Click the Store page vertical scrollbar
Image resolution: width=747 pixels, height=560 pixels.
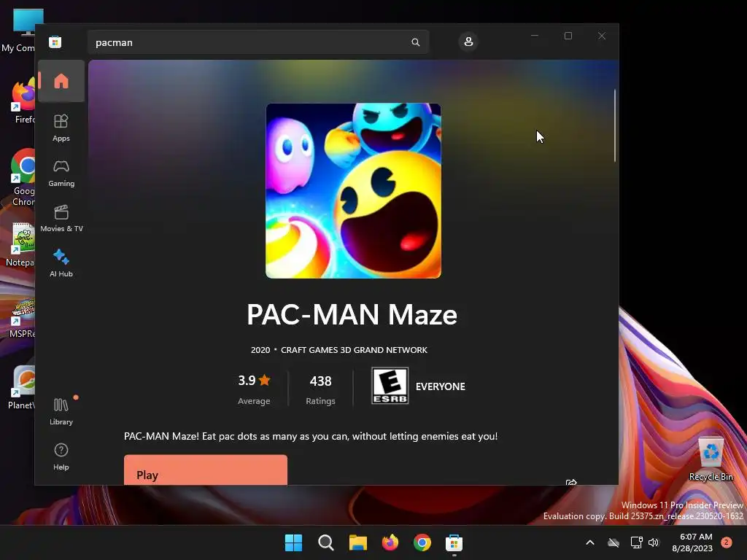pyautogui.click(x=614, y=125)
